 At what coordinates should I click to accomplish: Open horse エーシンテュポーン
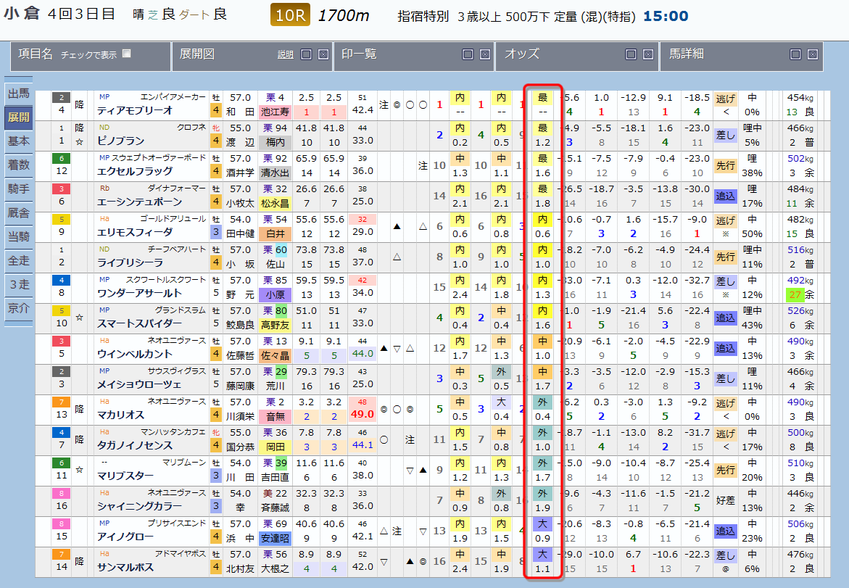coord(139,202)
